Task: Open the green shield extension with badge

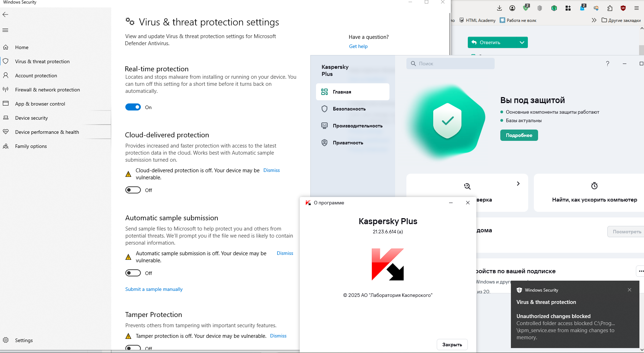Action: (526, 8)
